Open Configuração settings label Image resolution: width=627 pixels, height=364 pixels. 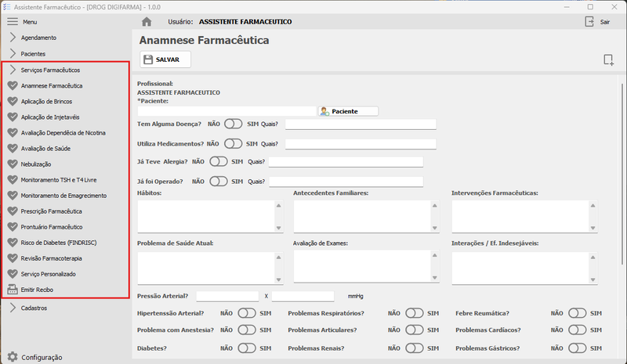click(x=42, y=357)
